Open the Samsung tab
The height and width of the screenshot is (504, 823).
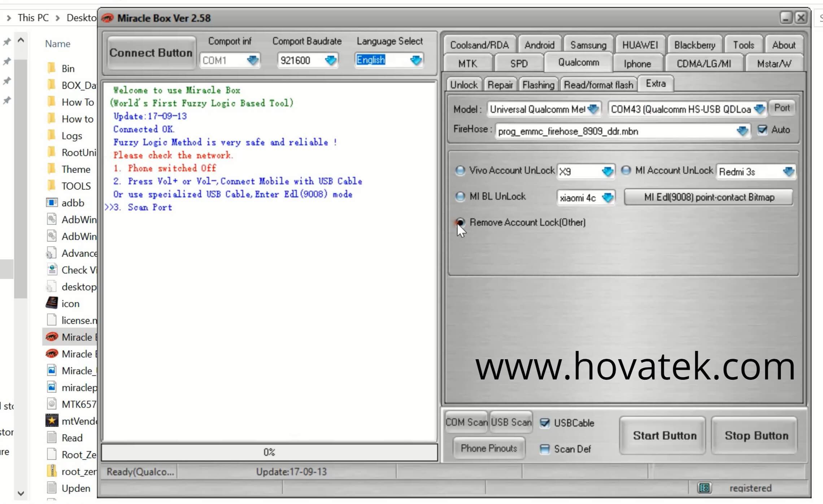coord(588,45)
